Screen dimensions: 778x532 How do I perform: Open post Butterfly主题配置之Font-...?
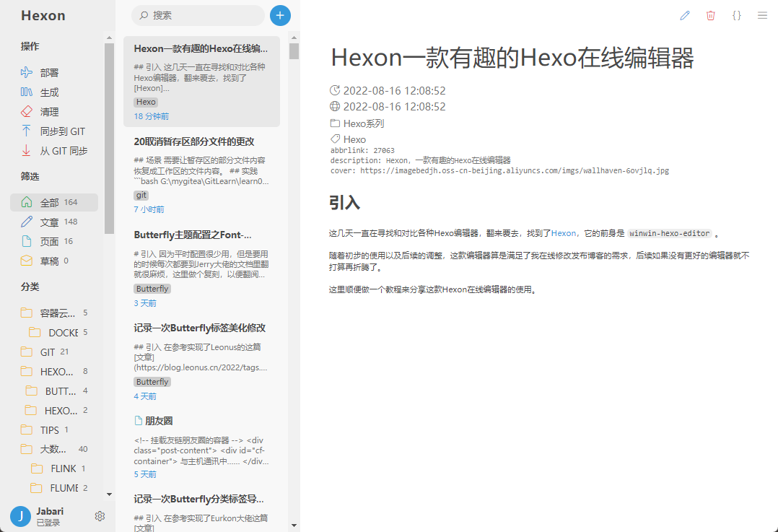[201, 268]
